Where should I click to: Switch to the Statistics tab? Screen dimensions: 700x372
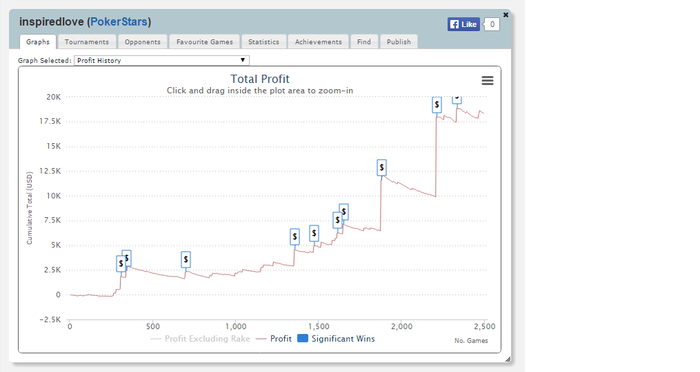tap(263, 42)
